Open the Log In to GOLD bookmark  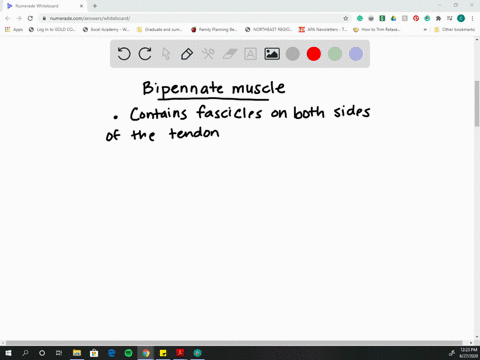point(52,29)
